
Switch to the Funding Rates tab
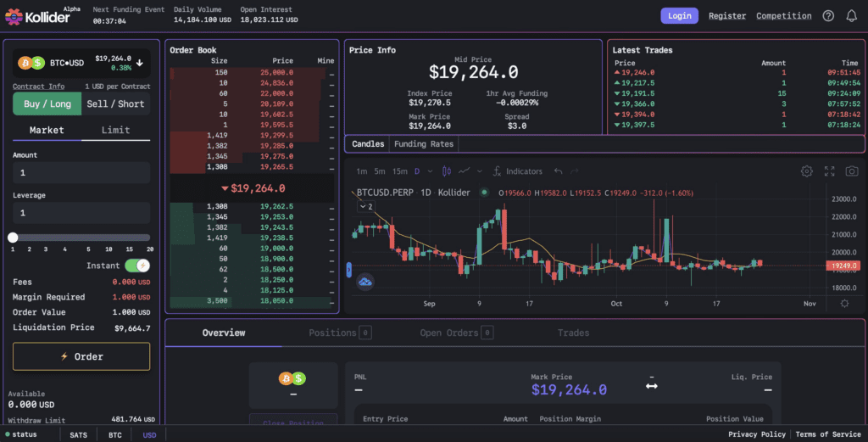[x=424, y=144]
